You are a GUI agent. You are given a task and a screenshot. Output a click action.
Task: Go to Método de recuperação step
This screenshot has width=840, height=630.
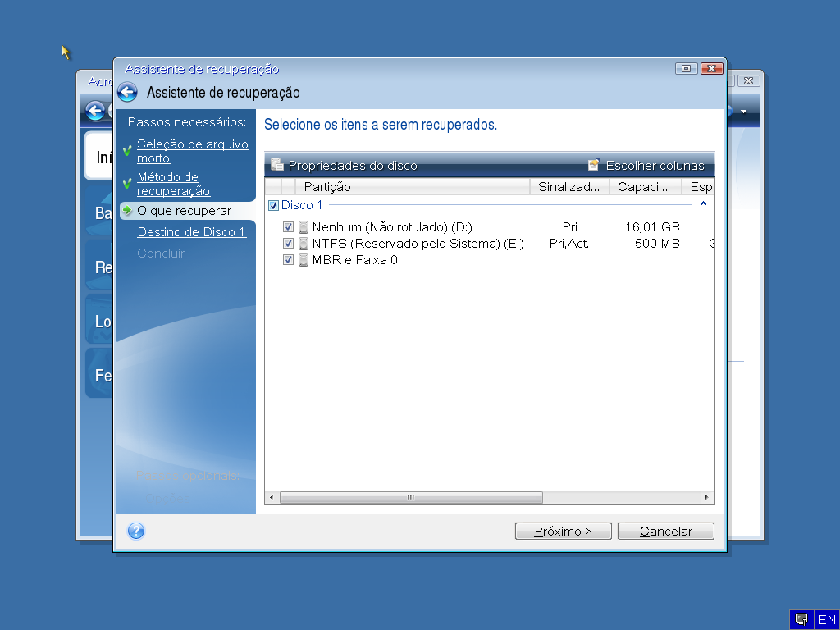pos(173,184)
